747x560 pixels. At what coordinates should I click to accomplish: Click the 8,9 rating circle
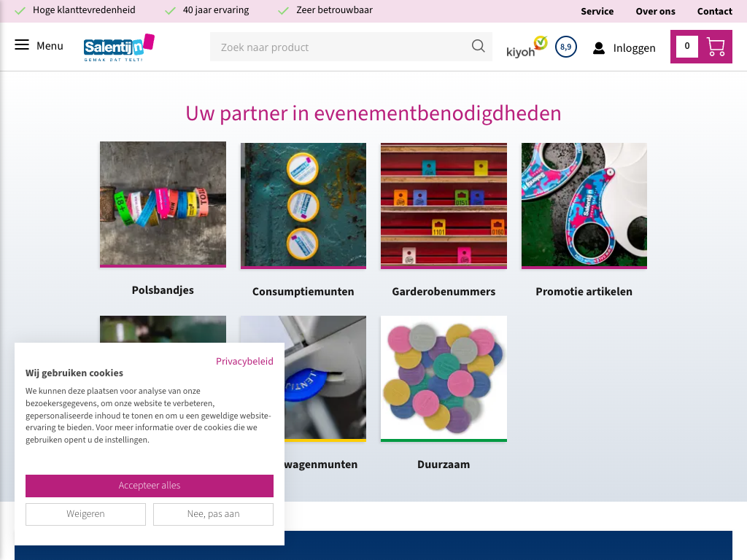[x=565, y=47]
